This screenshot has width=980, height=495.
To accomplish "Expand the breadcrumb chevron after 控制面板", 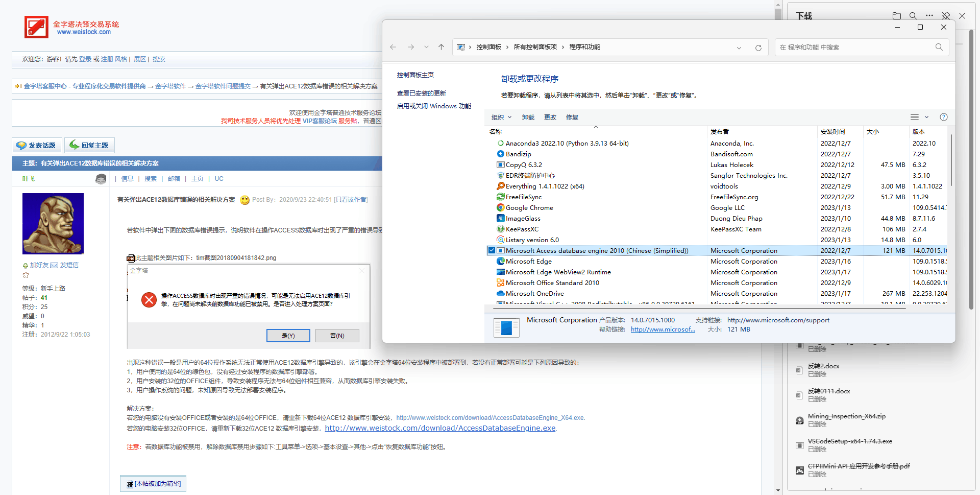I will pyautogui.click(x=507, y=47).
